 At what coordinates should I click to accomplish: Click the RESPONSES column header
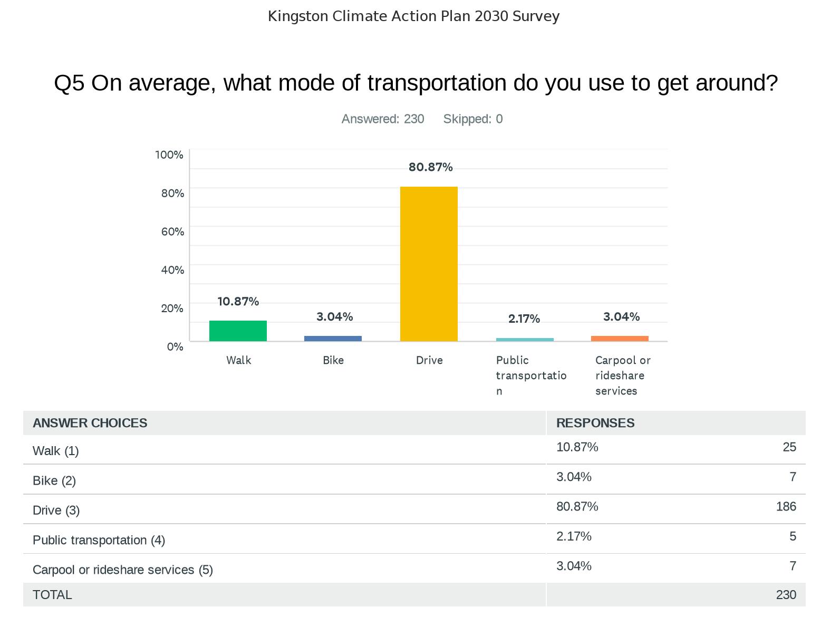click(595, 423)
